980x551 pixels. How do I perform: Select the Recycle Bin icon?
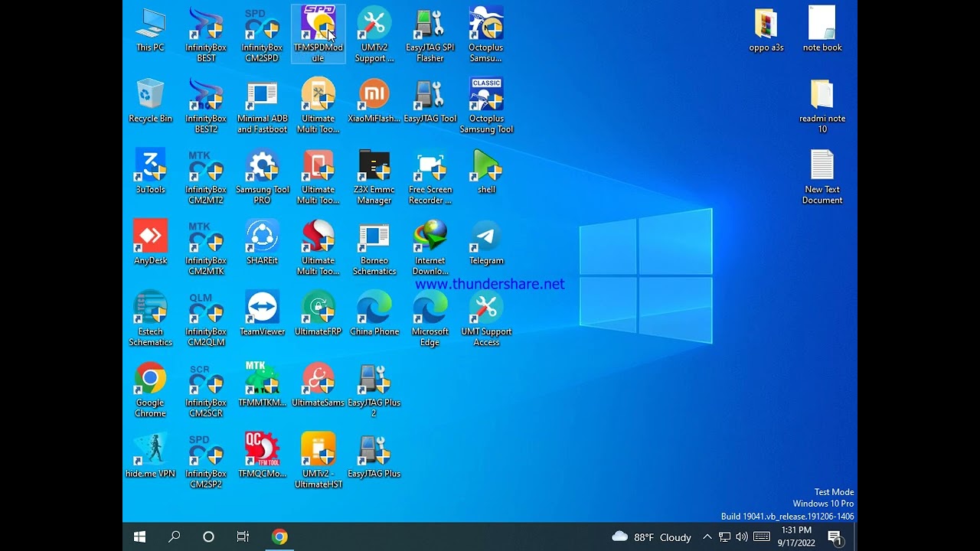click(x=150, y=101)
